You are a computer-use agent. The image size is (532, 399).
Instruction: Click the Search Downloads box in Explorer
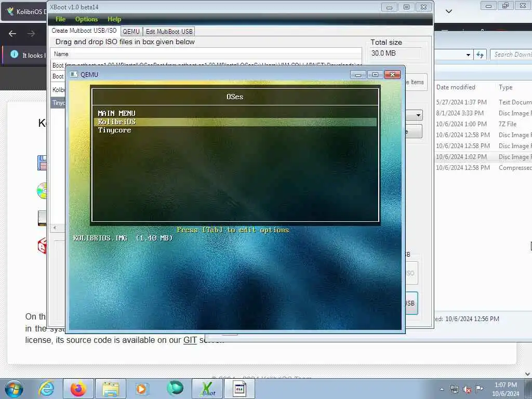click(x=511, y=54)
